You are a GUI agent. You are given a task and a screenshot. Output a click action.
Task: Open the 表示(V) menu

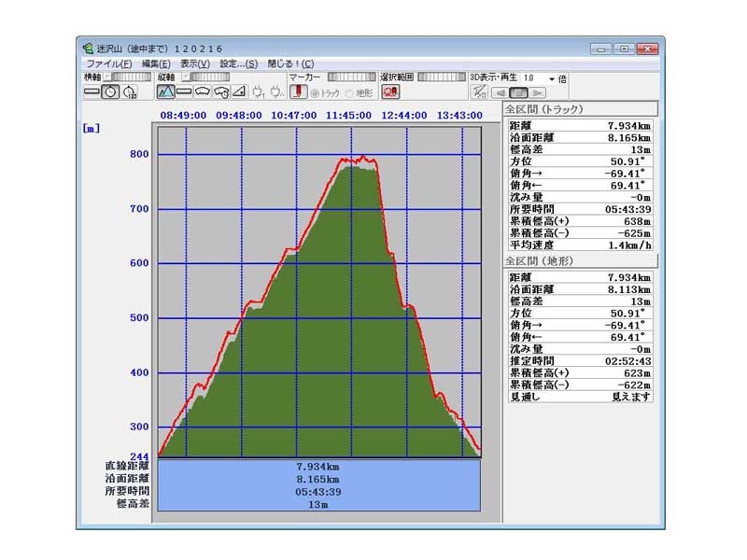click(x=195, y=63)
